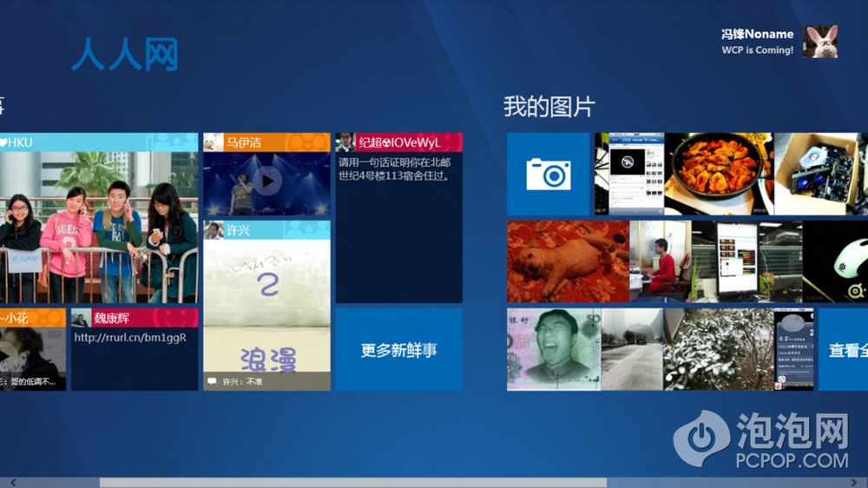The height and width of the screenshot is (488, 868).
Task: Click the 冯锋Noname user name
Action: (757, 35)
